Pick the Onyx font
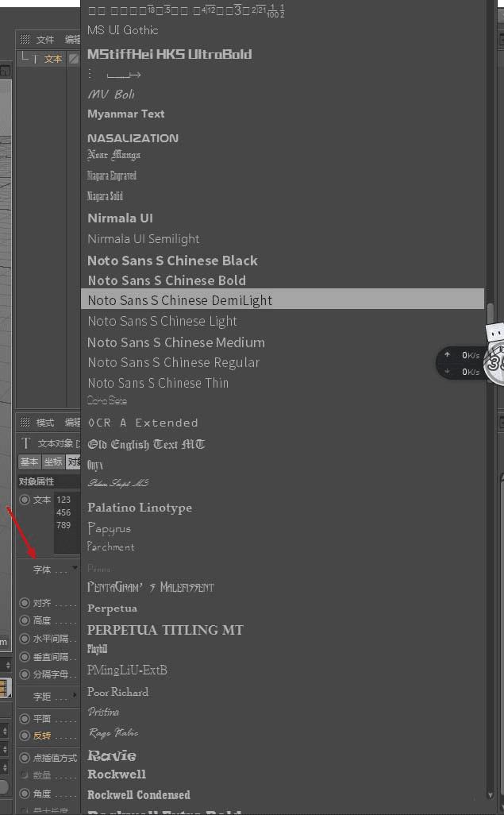504x815 pixels. coord(94,465)
